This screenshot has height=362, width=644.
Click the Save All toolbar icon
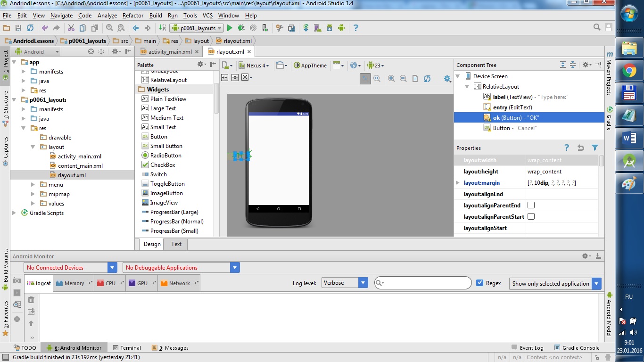pos(18,28)
